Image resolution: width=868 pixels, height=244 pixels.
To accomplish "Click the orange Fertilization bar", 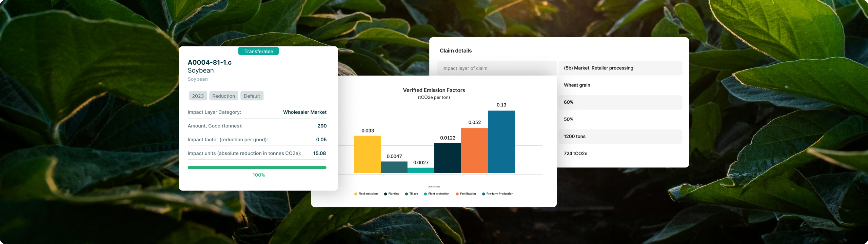I will click(x=474, y=150).
